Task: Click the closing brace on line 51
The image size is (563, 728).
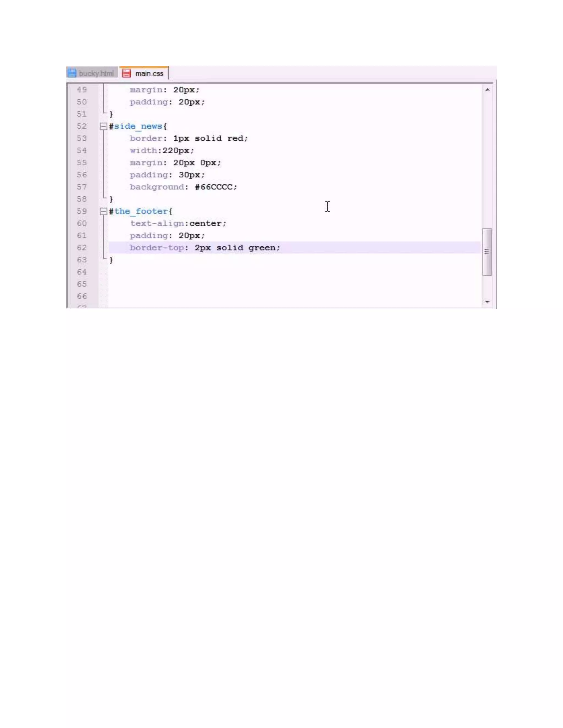Action: coord(111,114)
